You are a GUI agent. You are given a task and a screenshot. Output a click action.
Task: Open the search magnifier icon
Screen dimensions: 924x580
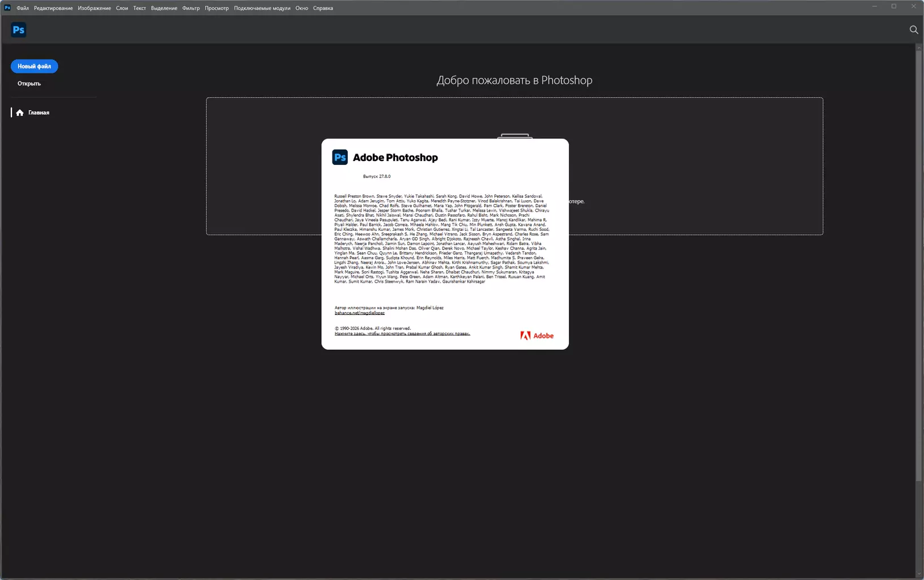pyautogui.click(x=914, y=30)
